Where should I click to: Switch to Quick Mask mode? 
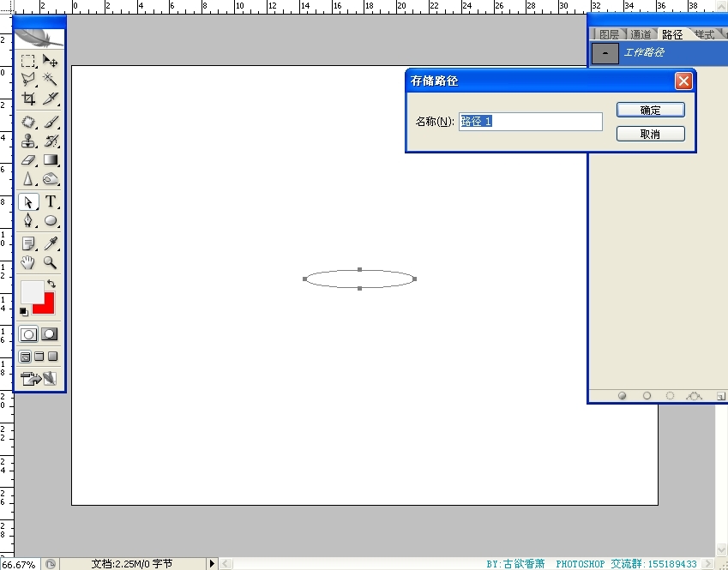pos(51,334)
